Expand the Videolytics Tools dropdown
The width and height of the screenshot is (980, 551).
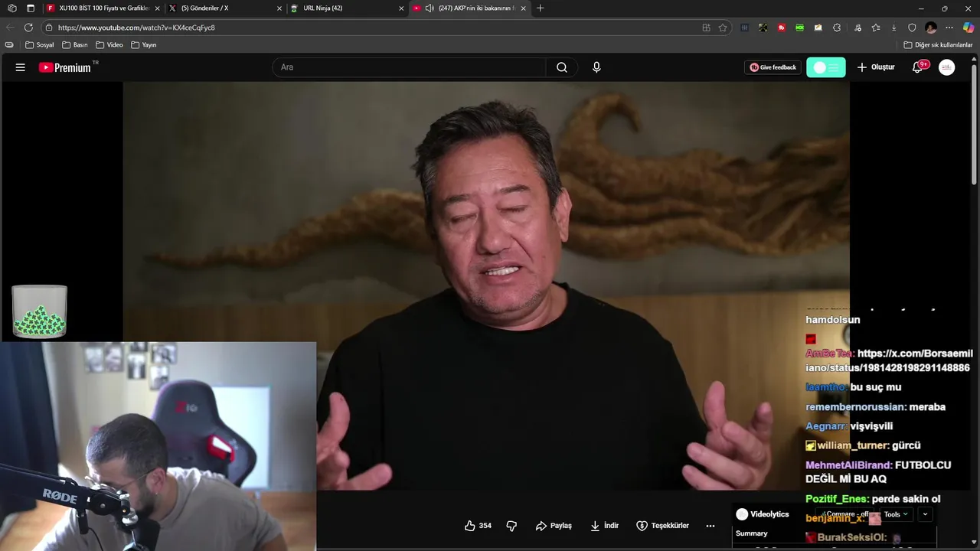click(896, 514)
